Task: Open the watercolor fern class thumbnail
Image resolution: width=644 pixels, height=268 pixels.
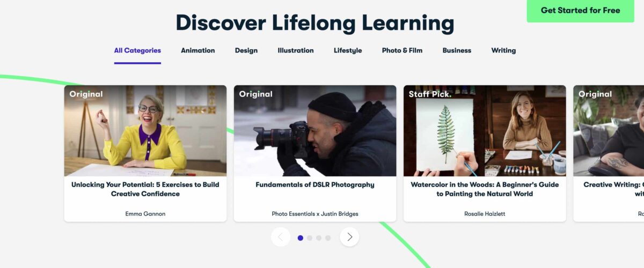Action: (485, 131)
